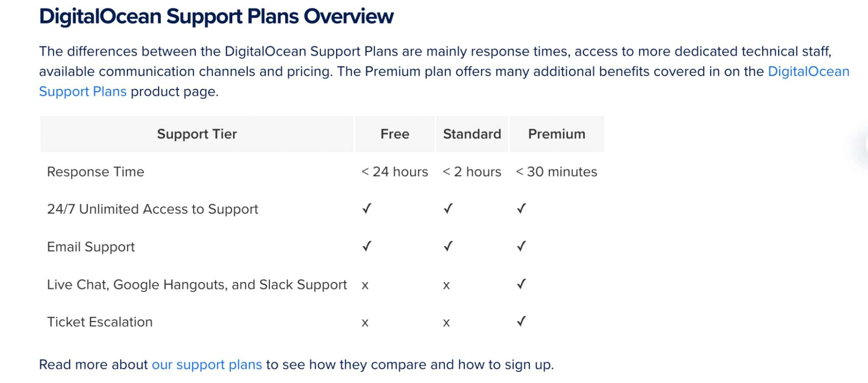This screenshot has height=383, width=868.
Task: Select the Premium column header
Action: coord(557,134)
